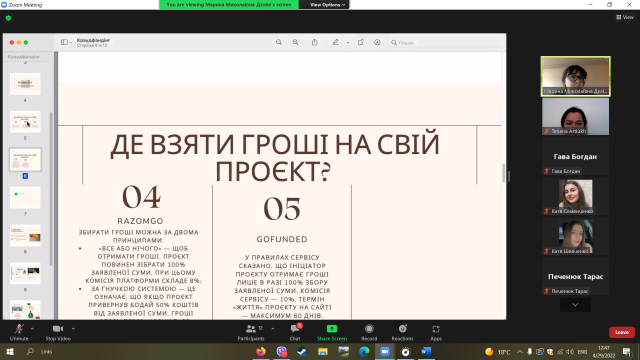Screen dimensions: 640x360
Task: Select page 5 thumbnail in sidebar
Action: click(25, 122)
